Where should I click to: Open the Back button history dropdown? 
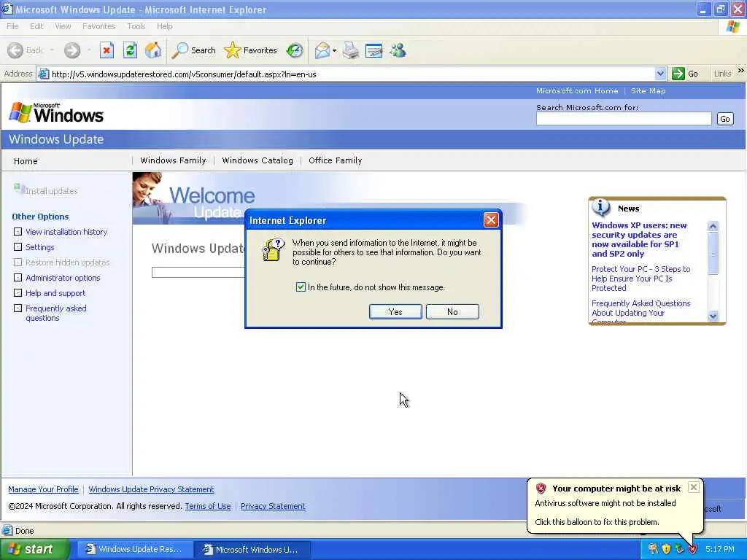52,50
